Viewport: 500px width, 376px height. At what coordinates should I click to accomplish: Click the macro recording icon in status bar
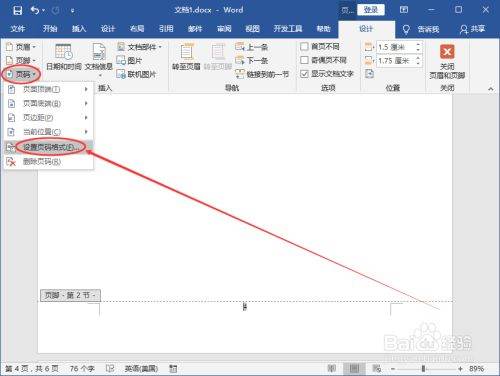click(173, 369)
